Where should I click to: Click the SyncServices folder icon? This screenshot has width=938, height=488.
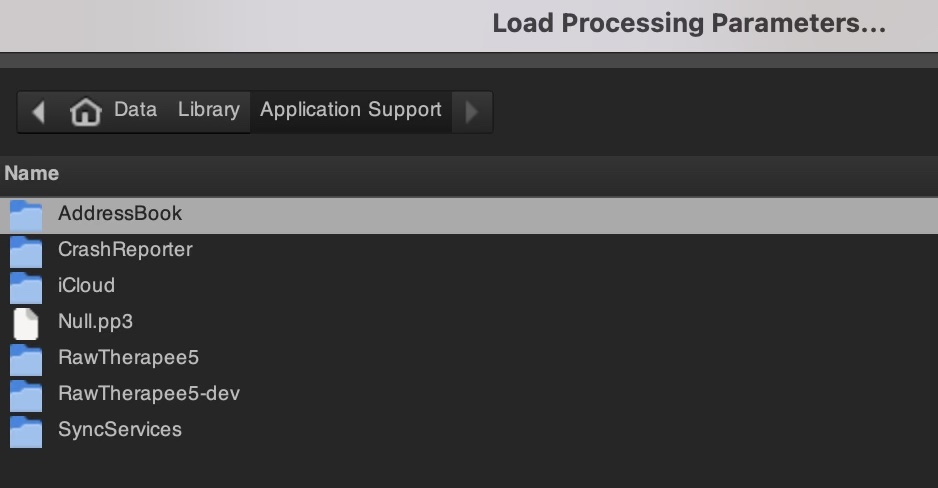tap(26, 431)
